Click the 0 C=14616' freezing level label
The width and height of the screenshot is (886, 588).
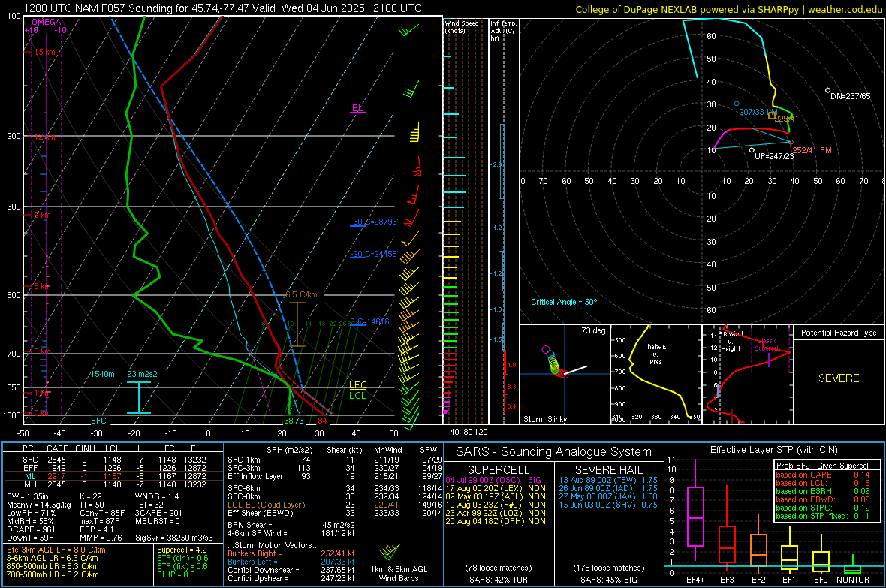pyautogui.click(x=370, y=321)
